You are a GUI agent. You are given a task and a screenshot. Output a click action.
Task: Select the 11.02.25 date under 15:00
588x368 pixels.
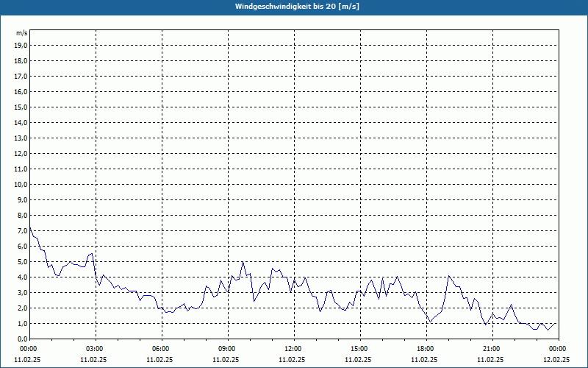[358, 359]
